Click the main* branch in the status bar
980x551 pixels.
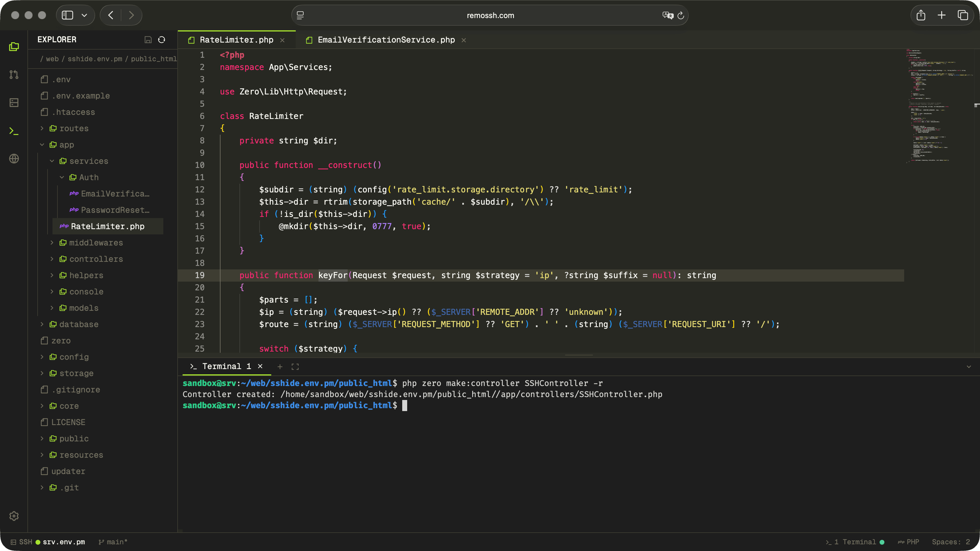(113, 542)
